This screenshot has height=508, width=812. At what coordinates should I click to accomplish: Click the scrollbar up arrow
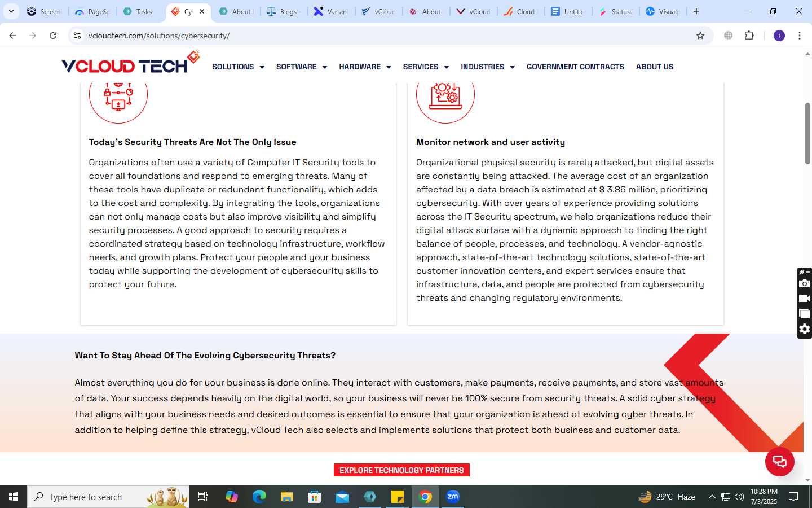pyautogui.click(x=807, y=55)
